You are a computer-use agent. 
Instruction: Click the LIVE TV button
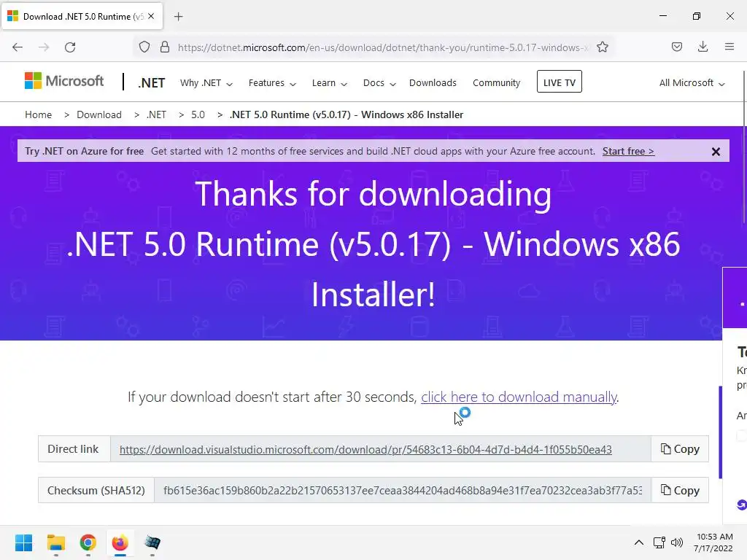pyautogui.click(x=560, y=82)
